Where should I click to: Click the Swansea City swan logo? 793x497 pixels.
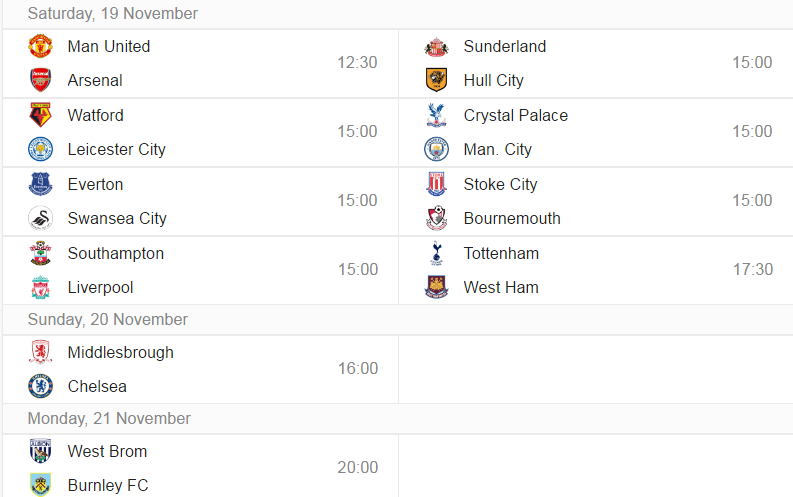(x=40, y=218)
